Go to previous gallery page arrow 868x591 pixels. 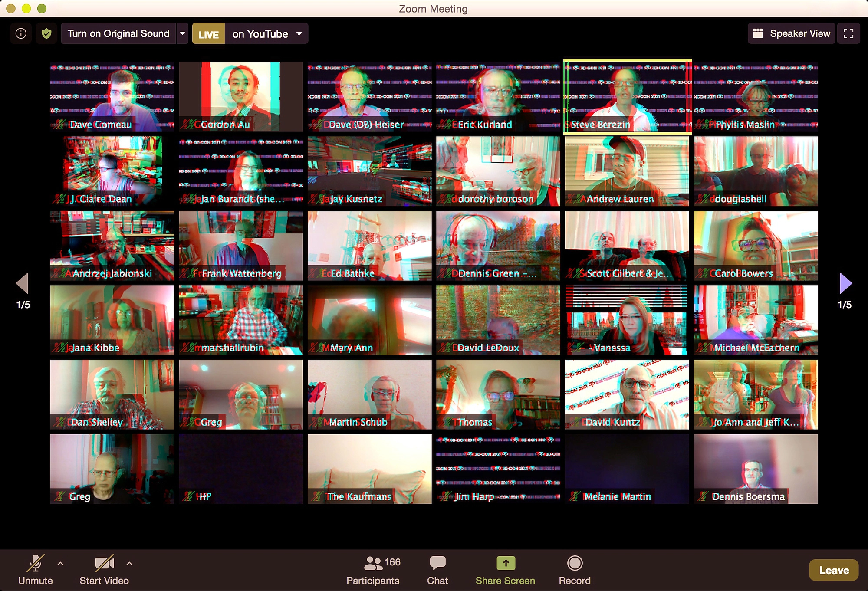point(23,283)
